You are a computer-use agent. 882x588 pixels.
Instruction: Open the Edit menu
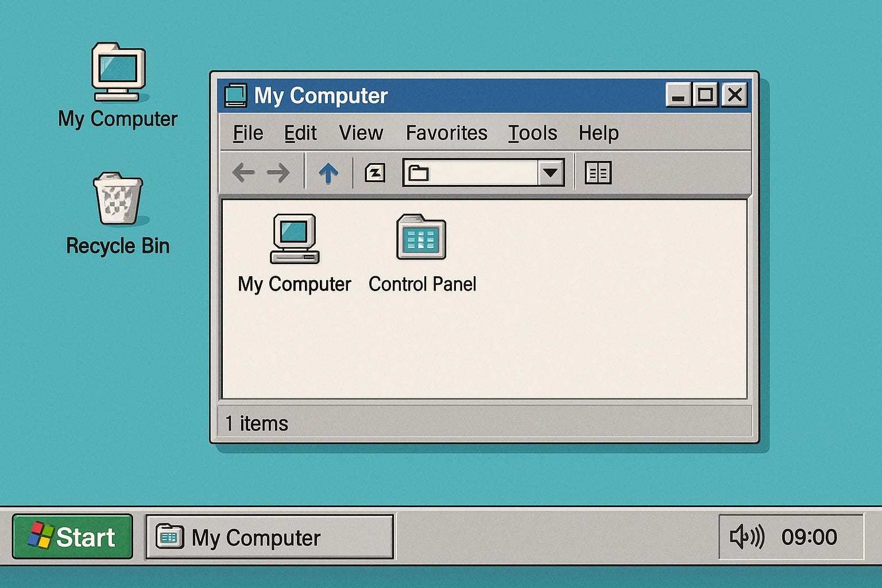[300, 133]
